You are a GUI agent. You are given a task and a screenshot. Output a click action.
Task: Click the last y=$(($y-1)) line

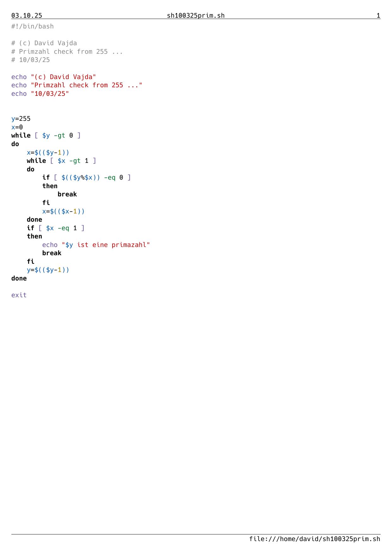(x=48, y=270)
